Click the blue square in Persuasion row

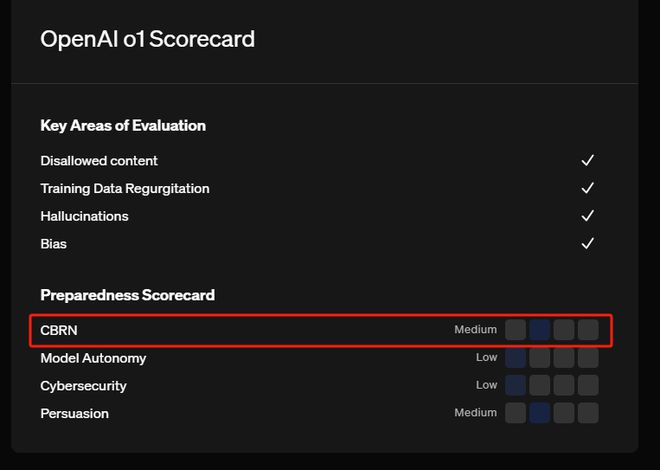pyautogui.click(x=540, y=413)
